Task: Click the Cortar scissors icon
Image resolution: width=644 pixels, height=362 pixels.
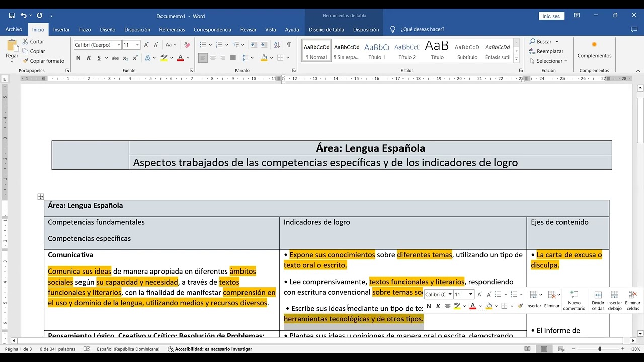Action: click(x=25, y=42)
